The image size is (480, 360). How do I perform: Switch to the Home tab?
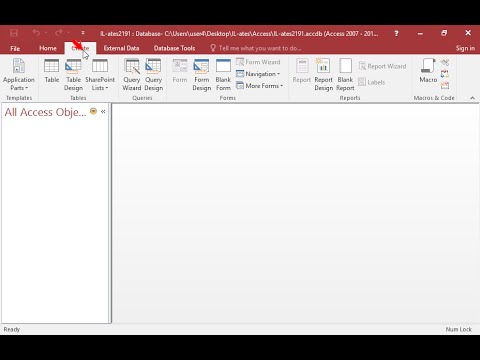[48, 48]
